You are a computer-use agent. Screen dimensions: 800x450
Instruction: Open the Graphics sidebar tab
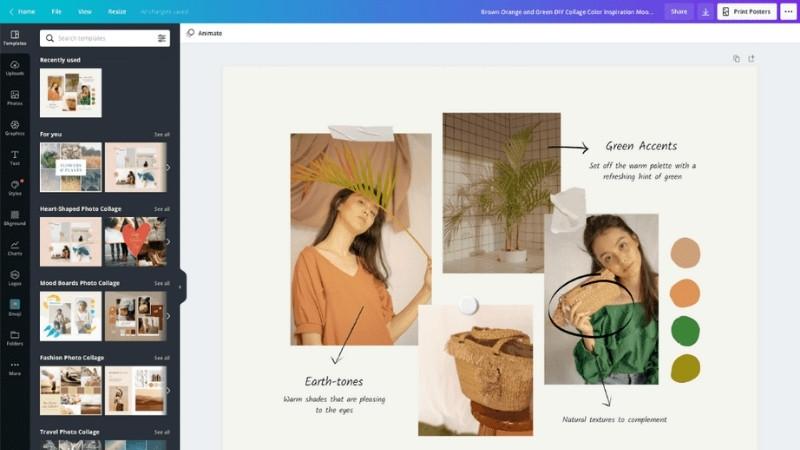click(x=15, y=128)
